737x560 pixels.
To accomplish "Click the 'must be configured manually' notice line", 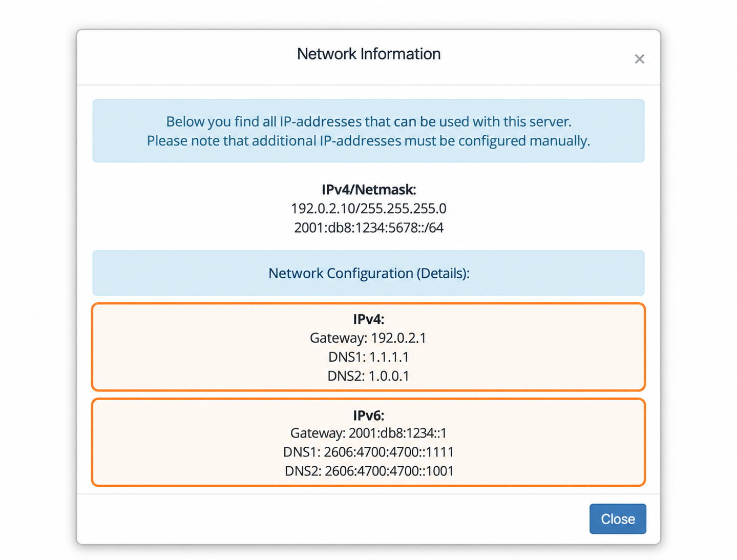I will [x=369, y=141].
